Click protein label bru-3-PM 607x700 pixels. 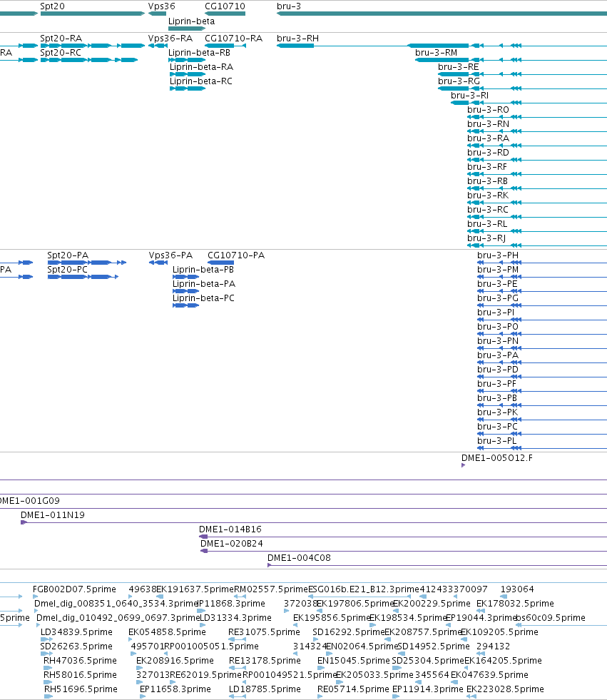[x=498, y=270]
